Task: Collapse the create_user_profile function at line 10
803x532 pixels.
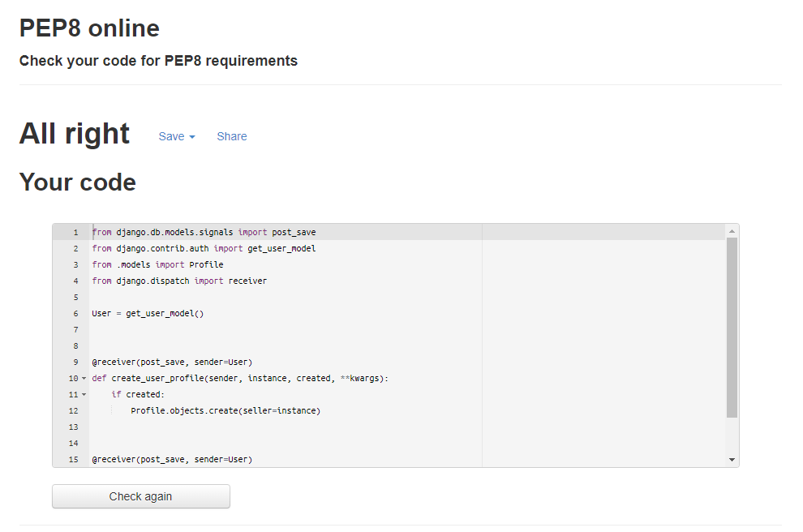Action: [84, 378]
